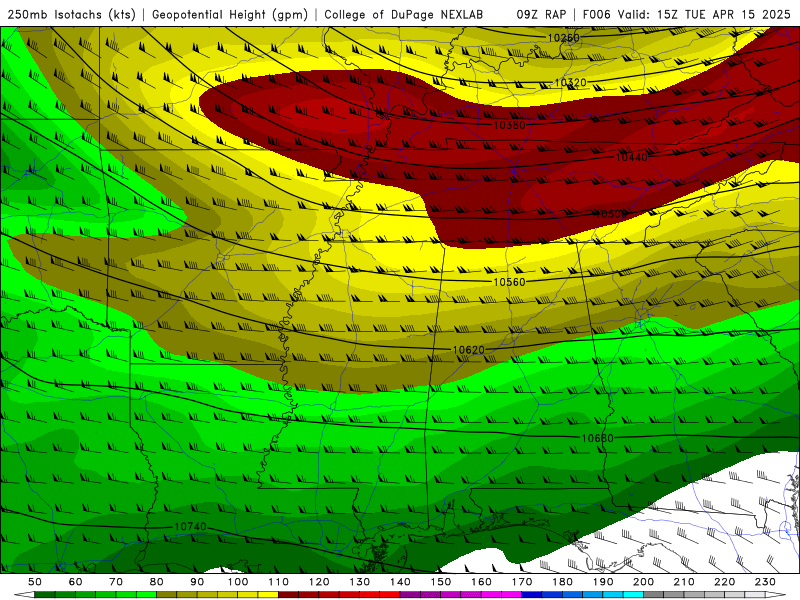Click the 10680 height contour label

(x=597, y=438)
